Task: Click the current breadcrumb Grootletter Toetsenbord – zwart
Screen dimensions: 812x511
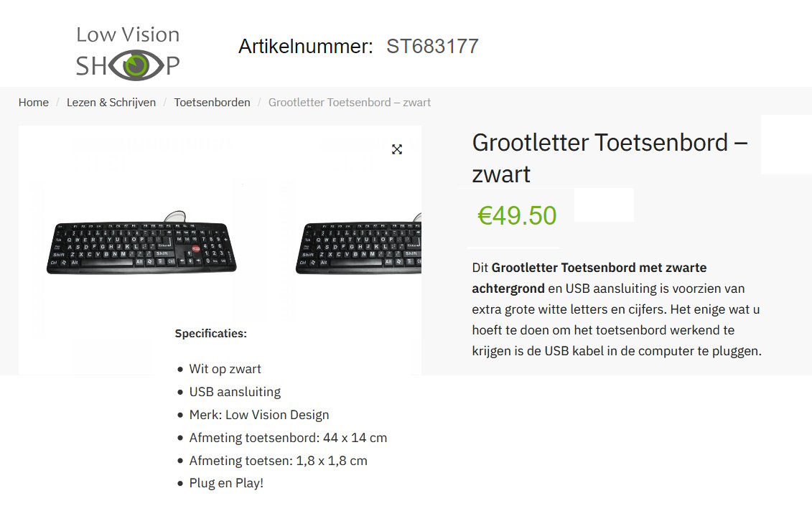Action: pyautogui.click(x=350, y=103)
